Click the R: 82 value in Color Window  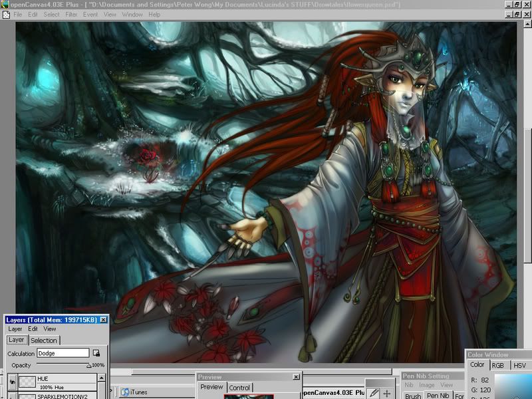click(x=479, y=380)
